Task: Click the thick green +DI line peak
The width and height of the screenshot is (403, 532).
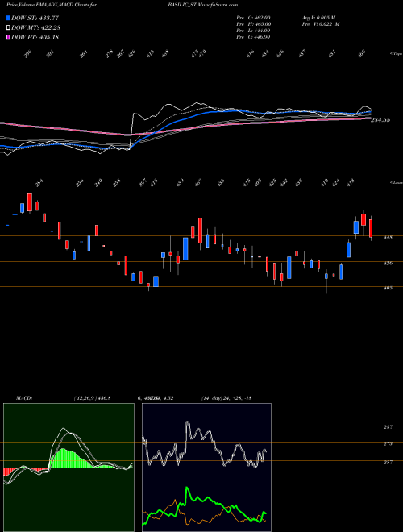Action: coord(187,488)
